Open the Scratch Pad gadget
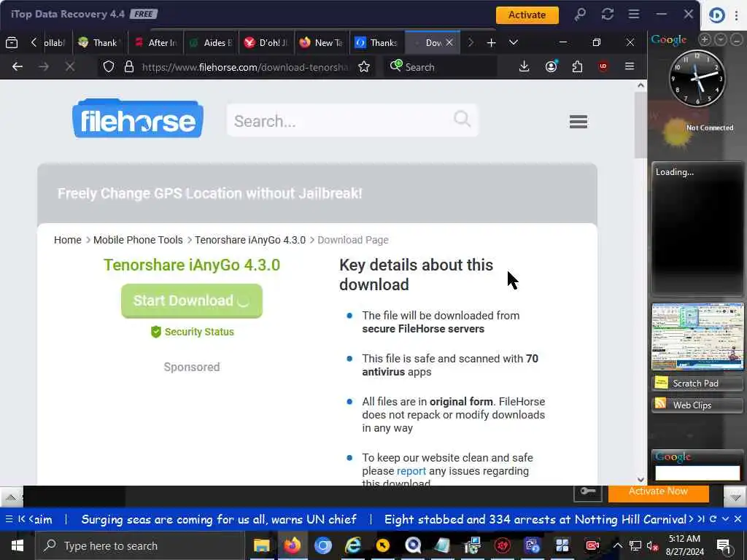Screen dimensions: 747x560 coord(697,383)
